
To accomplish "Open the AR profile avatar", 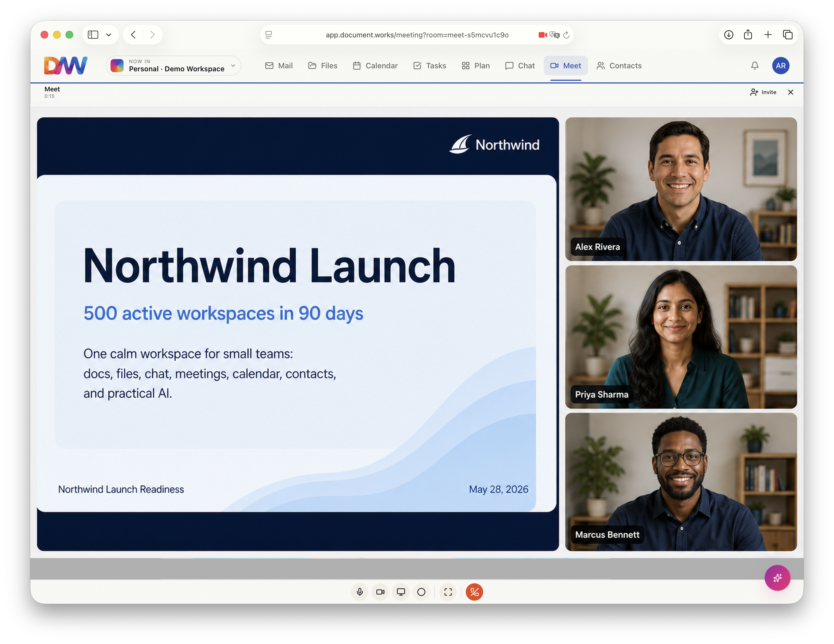I will [781, 66].
